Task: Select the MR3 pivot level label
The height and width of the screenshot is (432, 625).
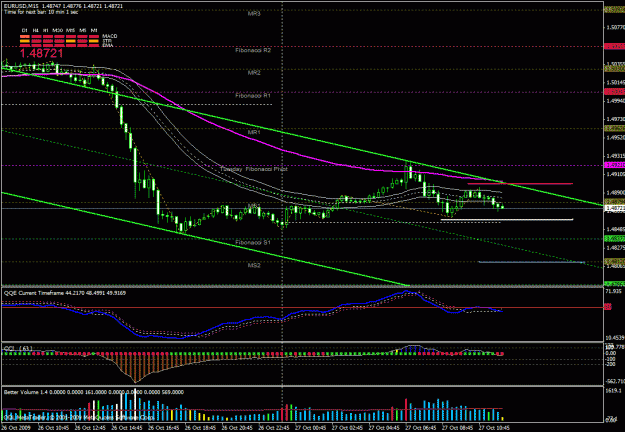Action: 254,14
